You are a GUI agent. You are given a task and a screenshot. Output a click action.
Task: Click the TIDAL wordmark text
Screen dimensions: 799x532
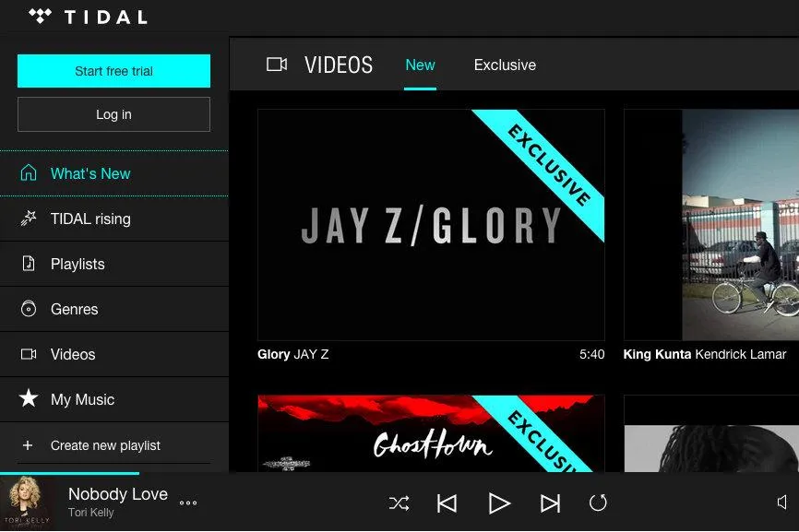(106, 18)
